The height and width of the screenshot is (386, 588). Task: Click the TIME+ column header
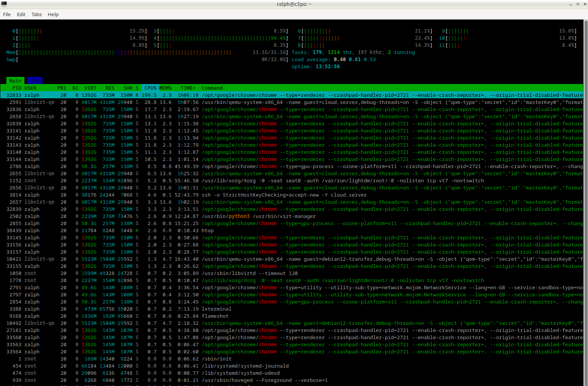click(188, 88)
